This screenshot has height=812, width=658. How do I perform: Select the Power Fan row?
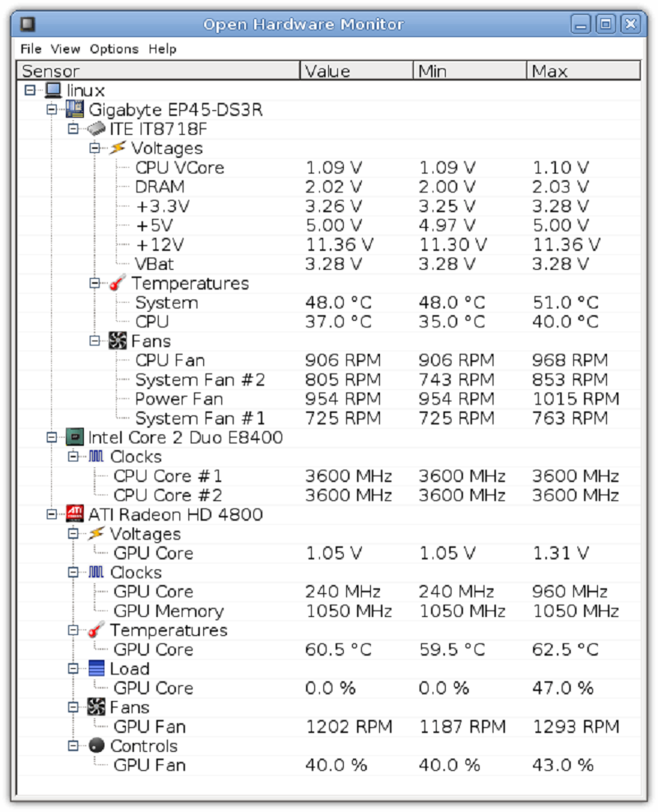coord(329,399)
